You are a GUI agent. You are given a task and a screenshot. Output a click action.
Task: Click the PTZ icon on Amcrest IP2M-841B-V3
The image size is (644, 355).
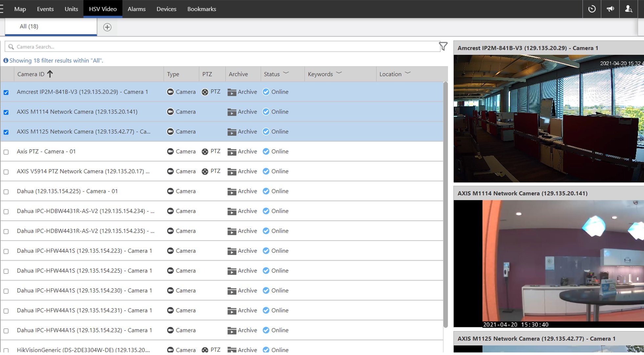(205, 92)
